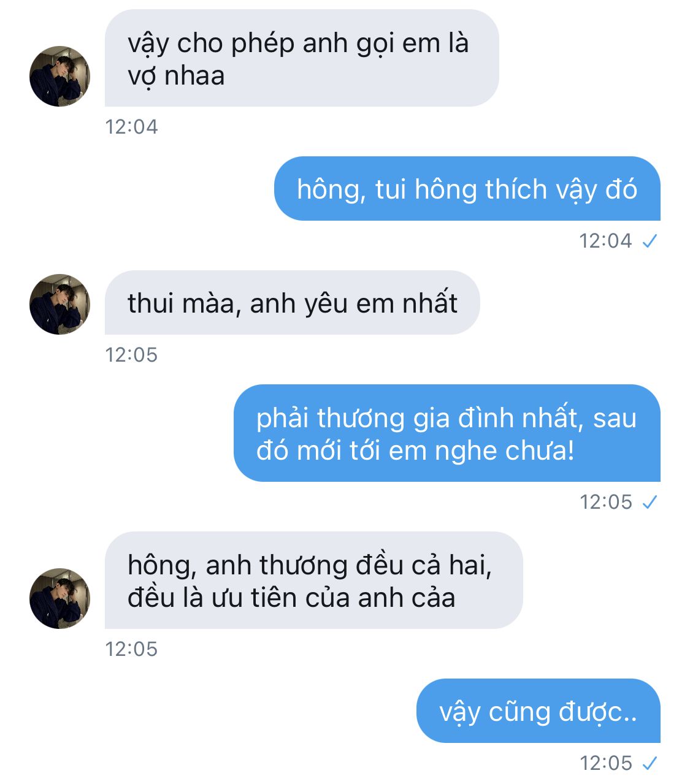
Task: Click the read checkmark under "phải thương gia đình"
Action: tap(650, 502)
